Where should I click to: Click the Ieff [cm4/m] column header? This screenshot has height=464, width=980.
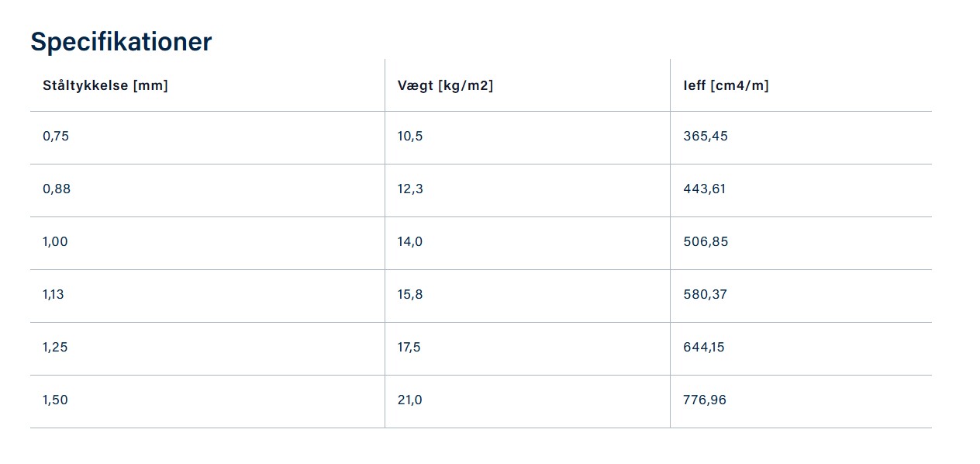(x=726, y=85)
